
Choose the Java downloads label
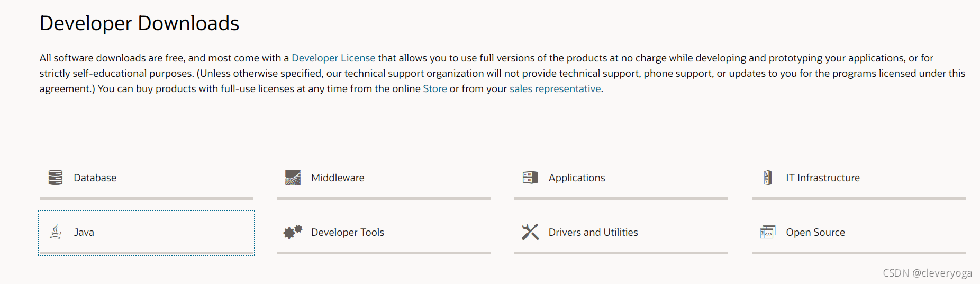[x=84, y=232]
